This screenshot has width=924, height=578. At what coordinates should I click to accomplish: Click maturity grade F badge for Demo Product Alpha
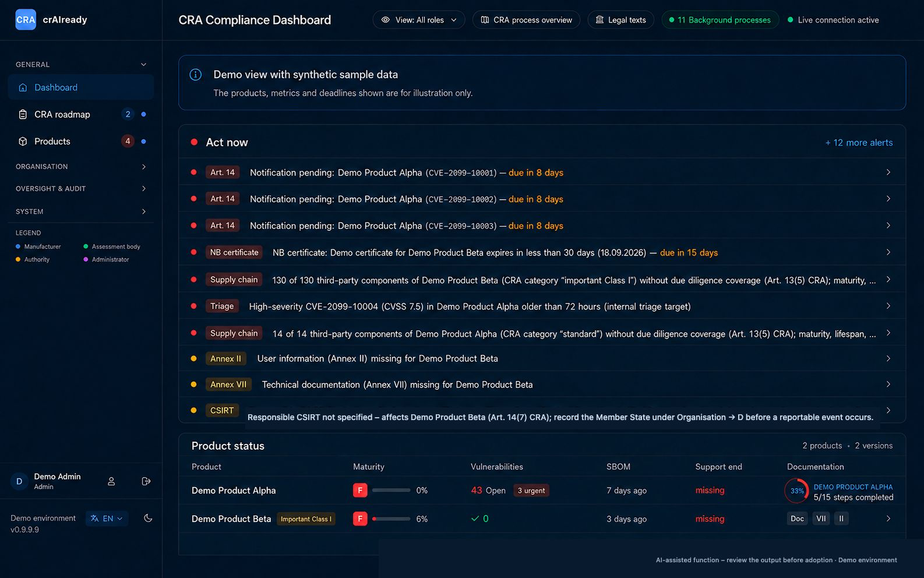click(x=360, y=491)
